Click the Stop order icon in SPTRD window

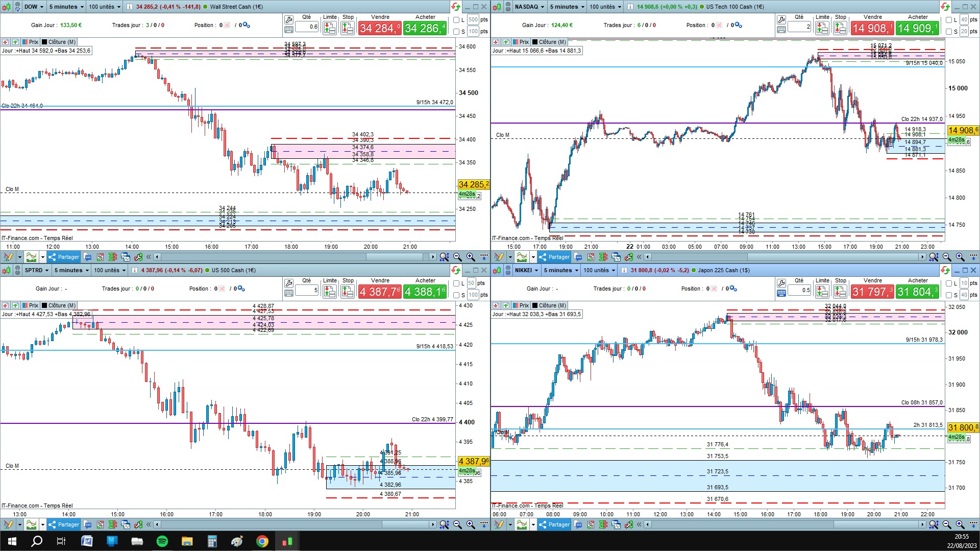(x=348, y=292)
